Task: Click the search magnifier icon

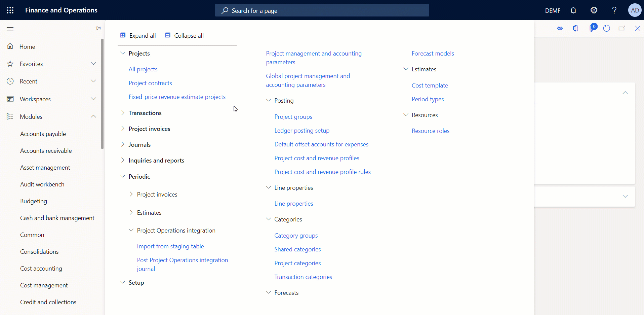Action: pos(225,10)
